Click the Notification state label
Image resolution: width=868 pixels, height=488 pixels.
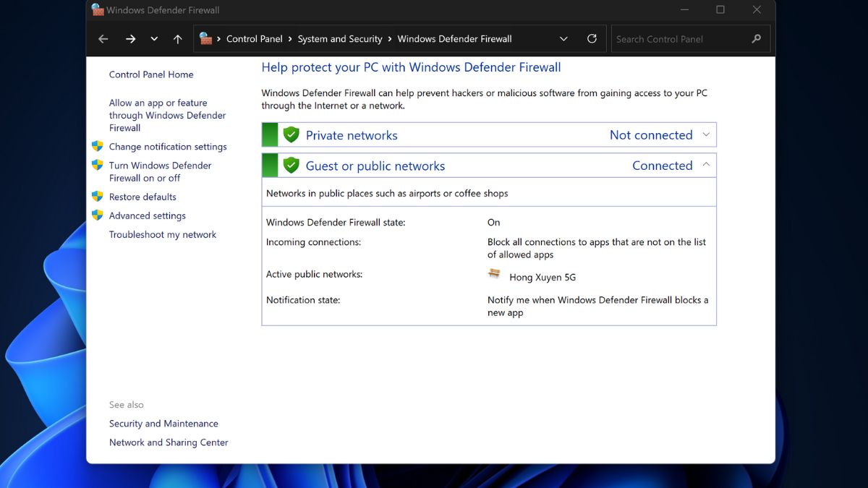[x=303, y=300]
